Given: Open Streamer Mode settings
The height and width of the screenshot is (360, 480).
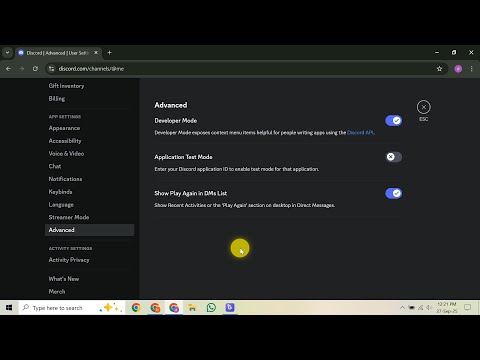Looking at the screenshot, I should coord(69,217).
